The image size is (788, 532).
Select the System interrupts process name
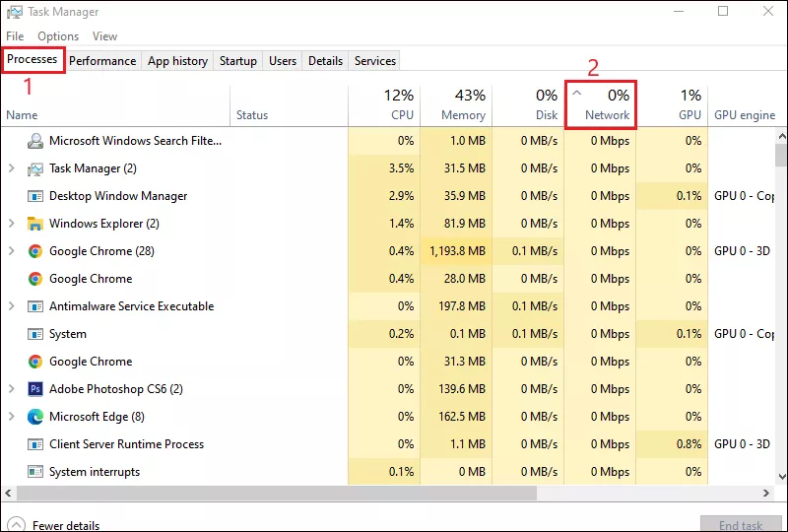pos(95,472)
